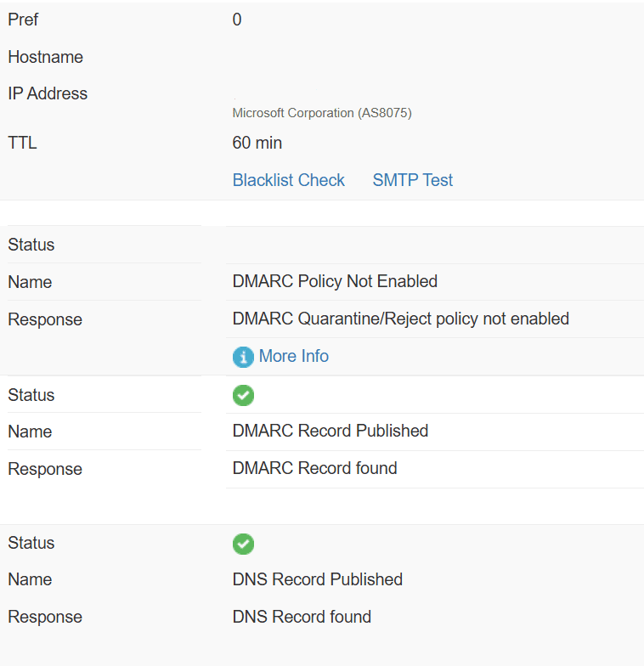Viewport: 644px width, 666px height.
Task: Open the More Info link
Action: click(294, 356)
